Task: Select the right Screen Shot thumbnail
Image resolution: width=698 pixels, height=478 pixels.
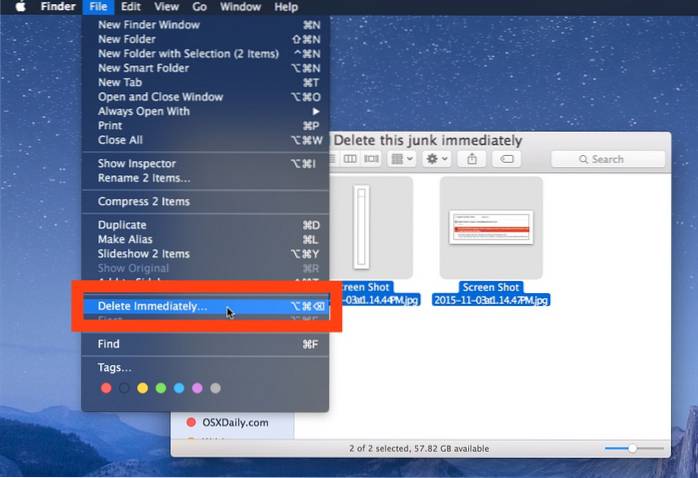Action: (x=491, y=227)
